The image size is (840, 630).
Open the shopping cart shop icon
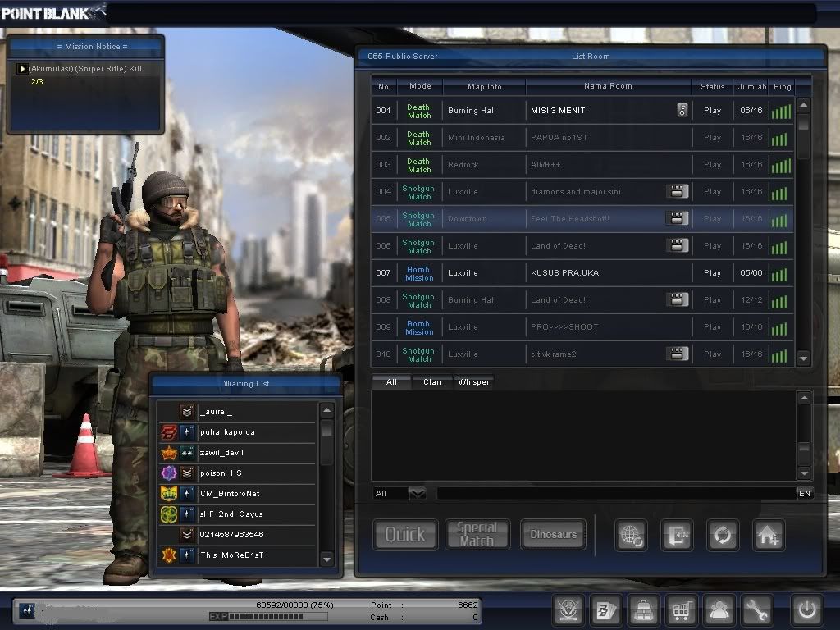(680, 609)
